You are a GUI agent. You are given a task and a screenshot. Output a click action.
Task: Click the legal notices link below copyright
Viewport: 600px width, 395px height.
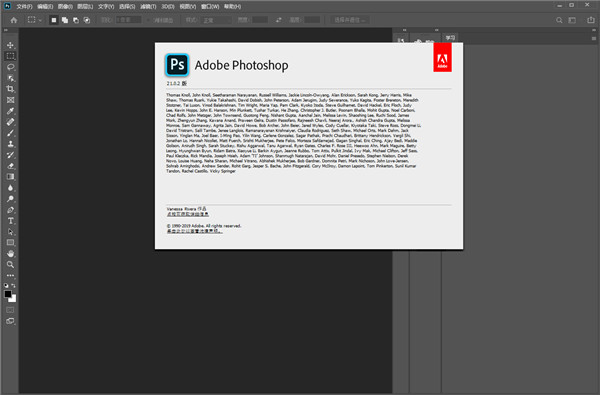[x=194, y=231]
